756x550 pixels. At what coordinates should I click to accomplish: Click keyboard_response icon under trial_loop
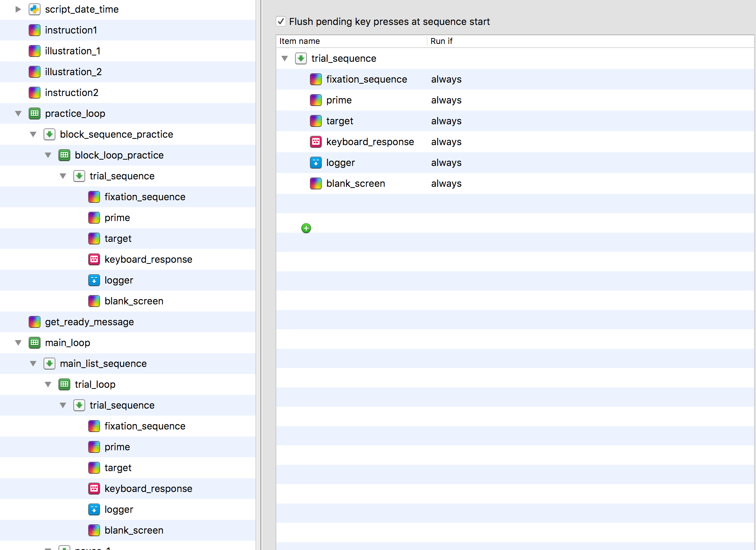(x=94, y=489)
